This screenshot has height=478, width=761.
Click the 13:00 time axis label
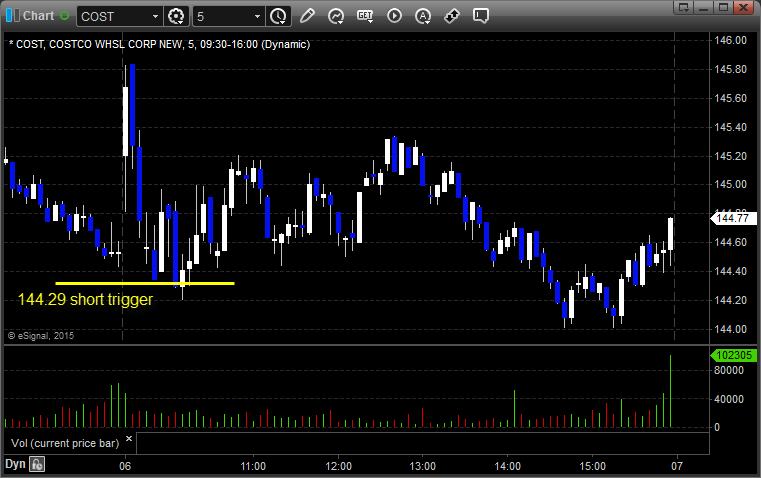pyautogui.click(x=423, y=466)
